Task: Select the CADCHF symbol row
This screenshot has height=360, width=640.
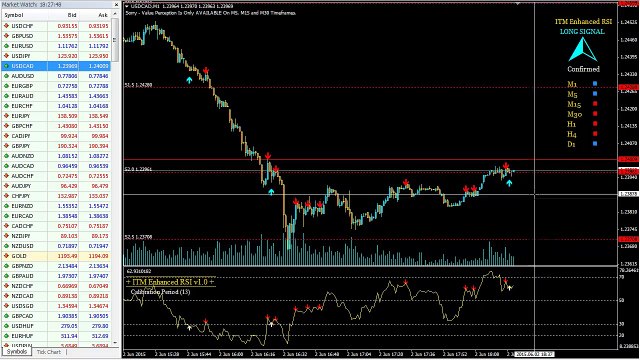Action: [56, 226]
